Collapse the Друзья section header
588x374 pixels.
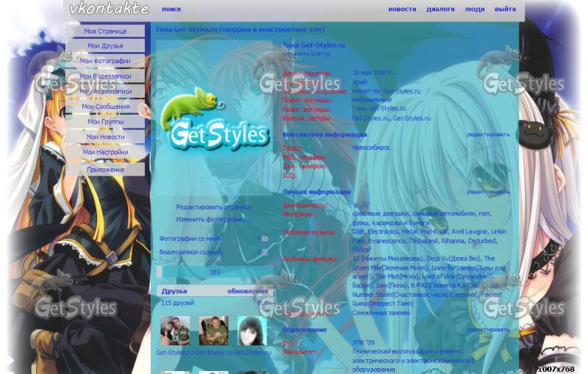175,291
